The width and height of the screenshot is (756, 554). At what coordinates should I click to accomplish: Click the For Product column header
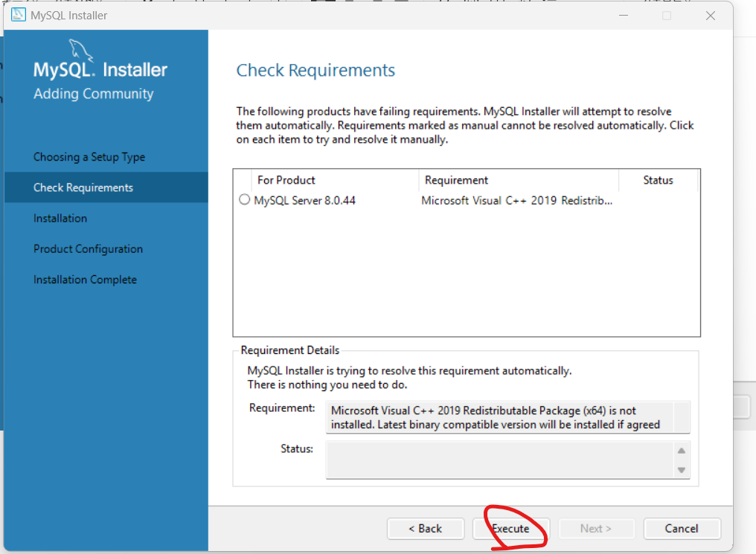[x=286, y=180]
